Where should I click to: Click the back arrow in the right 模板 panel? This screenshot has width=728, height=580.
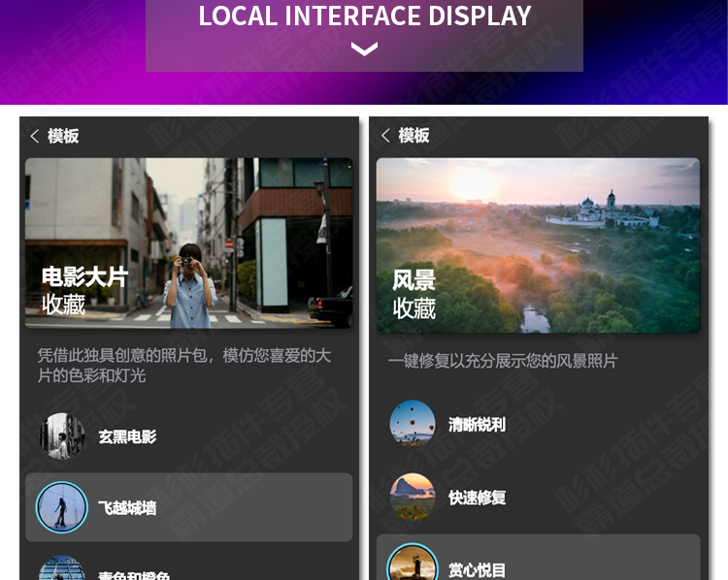pyautogui.click(x=385, y=136)
